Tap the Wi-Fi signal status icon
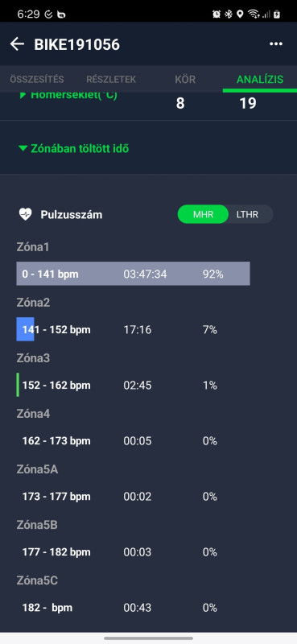Screen dimensions: 297x644 tap(254, 14)
